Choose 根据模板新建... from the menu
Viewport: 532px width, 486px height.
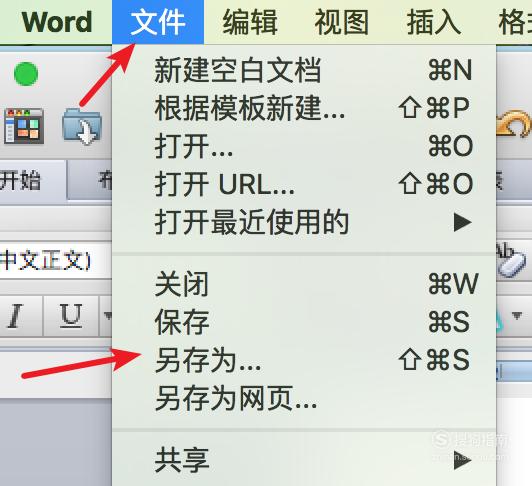coord(304,108)
